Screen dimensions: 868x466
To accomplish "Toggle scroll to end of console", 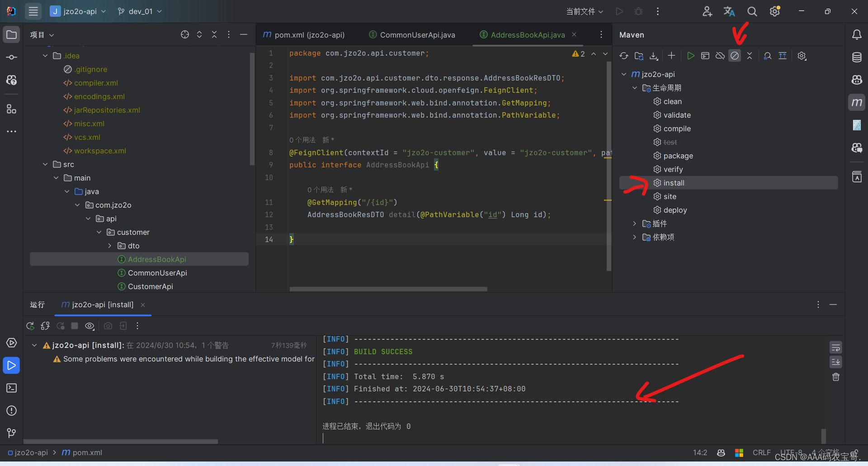I will point(836,362).
